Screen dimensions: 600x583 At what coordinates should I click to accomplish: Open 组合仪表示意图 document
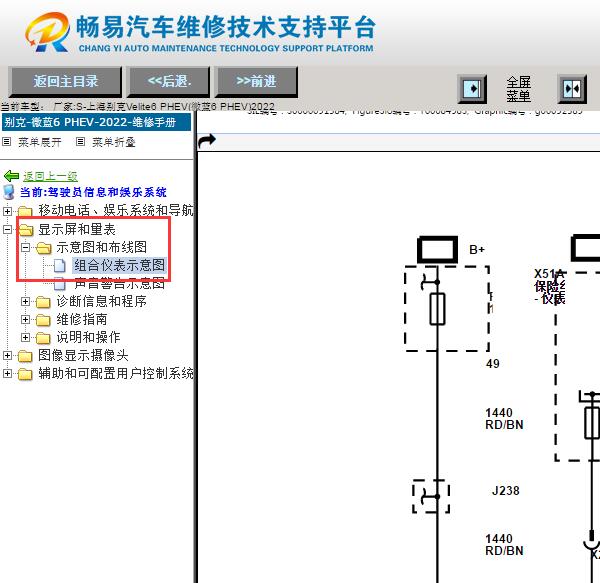click(x=119, y=265)
